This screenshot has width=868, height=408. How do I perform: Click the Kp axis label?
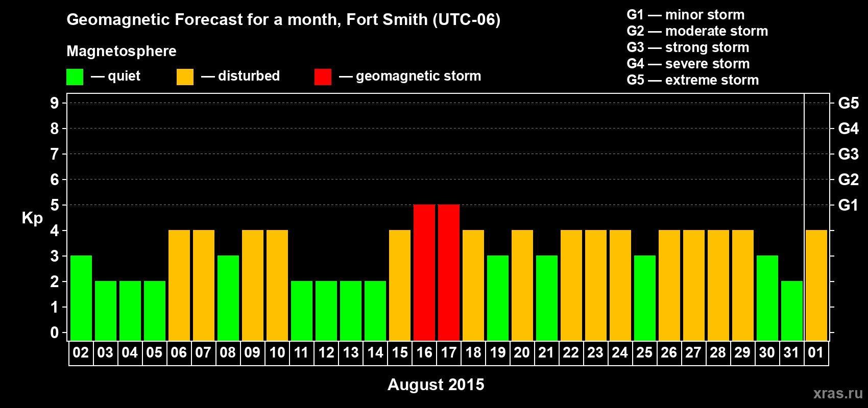tap(32, 218)
